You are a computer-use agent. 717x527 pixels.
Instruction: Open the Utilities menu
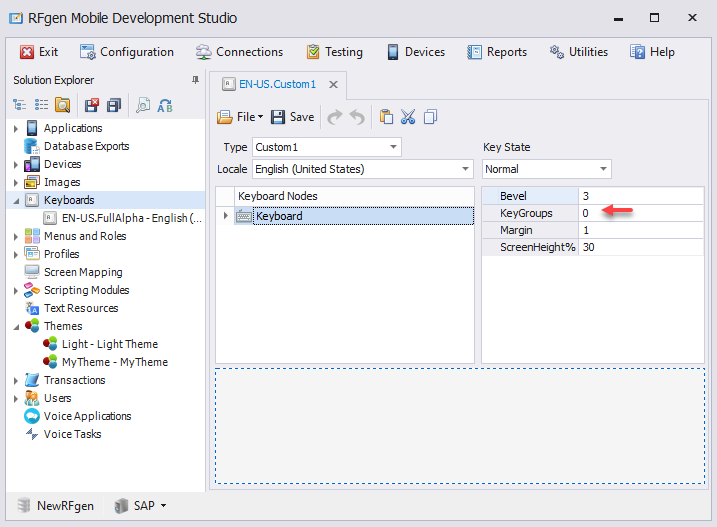(580, 52)
